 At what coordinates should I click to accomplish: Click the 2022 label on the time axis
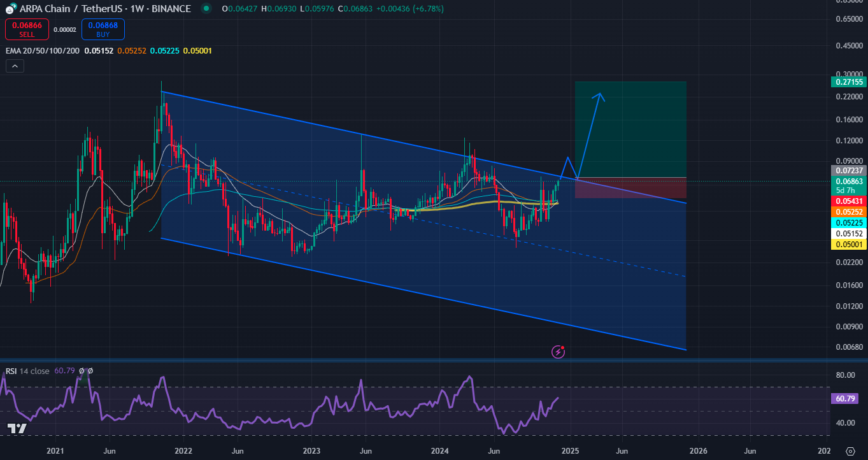(183, 450)
